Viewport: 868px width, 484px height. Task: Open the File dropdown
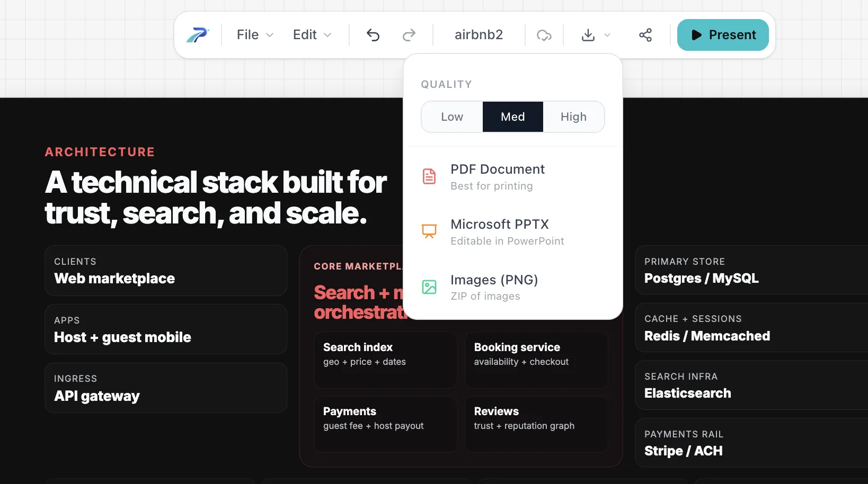253,34
